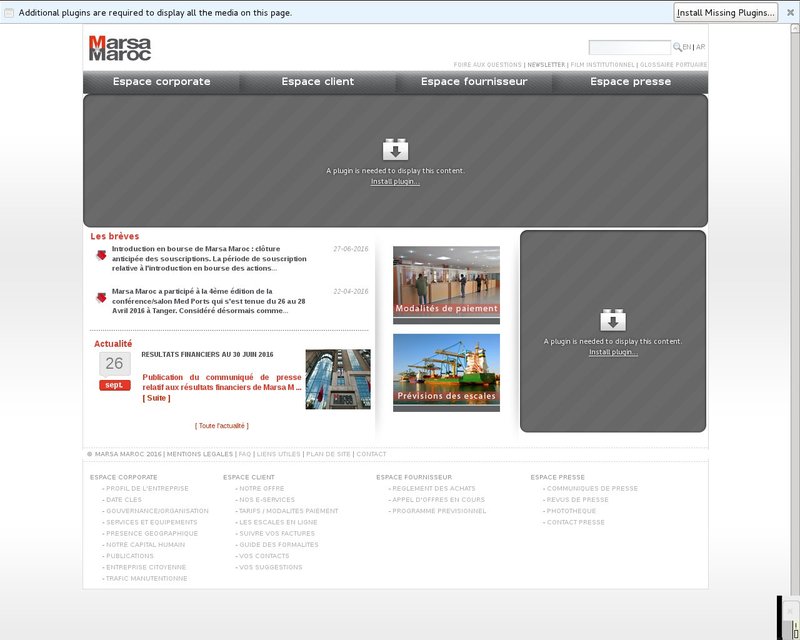
Task: Open Espace corporate in the main navigation bar
Action: tap(162, 82)
